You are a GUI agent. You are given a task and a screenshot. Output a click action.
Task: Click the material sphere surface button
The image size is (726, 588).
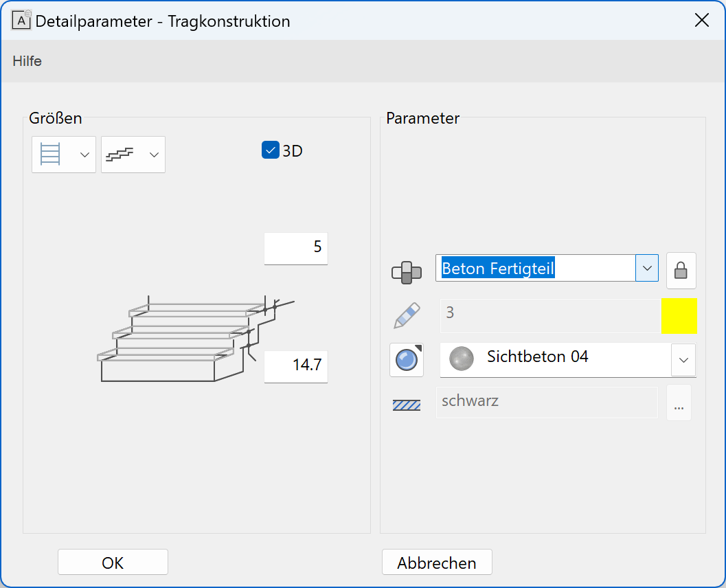click(407, 360)
